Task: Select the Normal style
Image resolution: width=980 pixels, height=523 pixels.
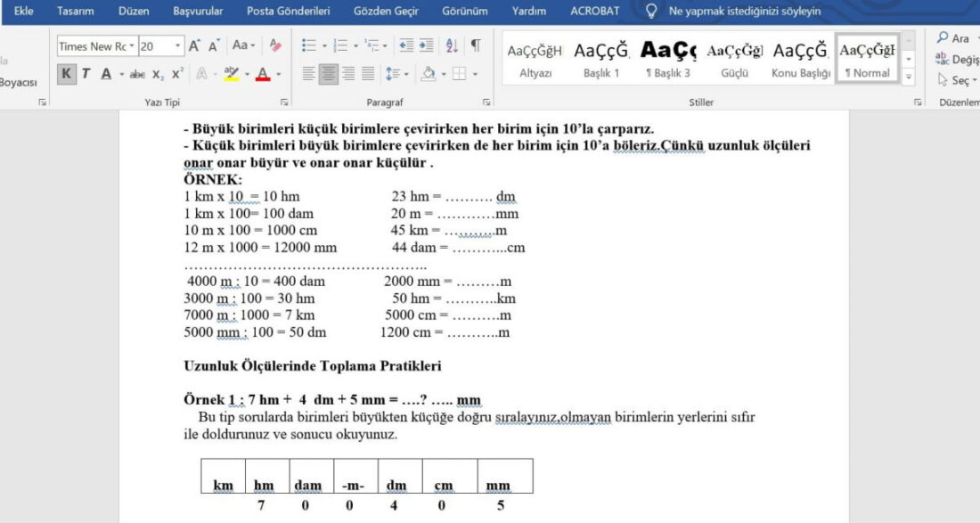Action: pyautogui.click(x=867, y=59)
